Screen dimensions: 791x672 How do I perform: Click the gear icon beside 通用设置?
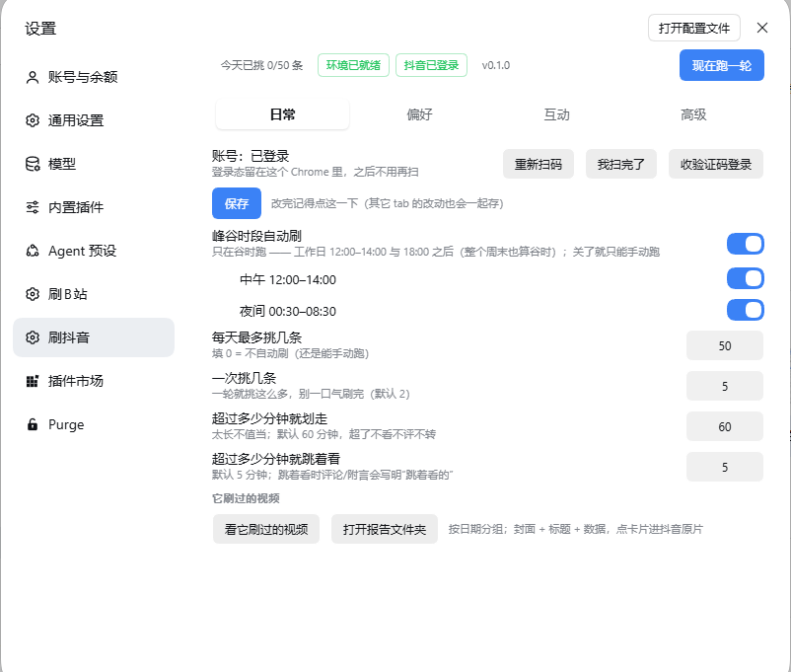33,120
